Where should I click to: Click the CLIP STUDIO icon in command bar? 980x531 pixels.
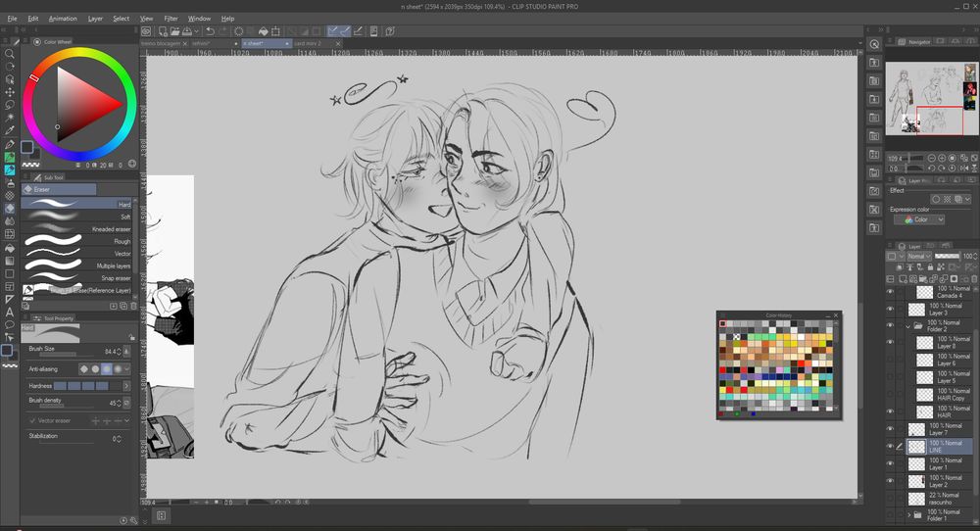(x=146, y=31)
